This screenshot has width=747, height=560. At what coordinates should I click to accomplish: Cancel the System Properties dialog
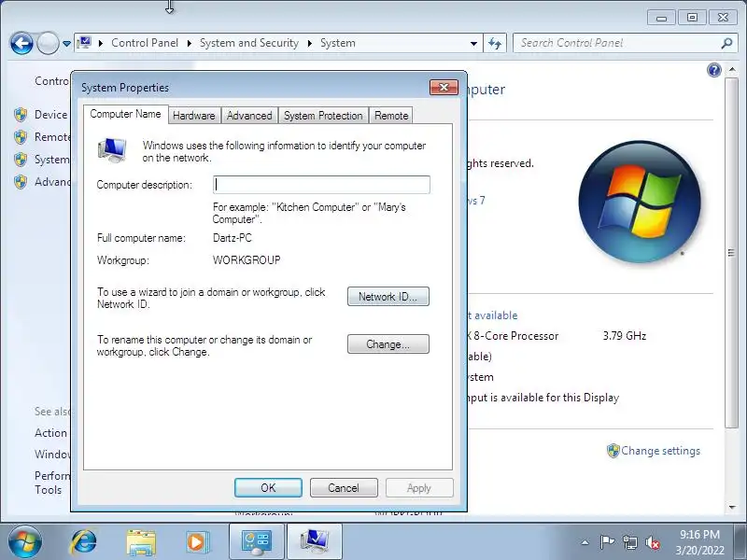coord(344,488)
